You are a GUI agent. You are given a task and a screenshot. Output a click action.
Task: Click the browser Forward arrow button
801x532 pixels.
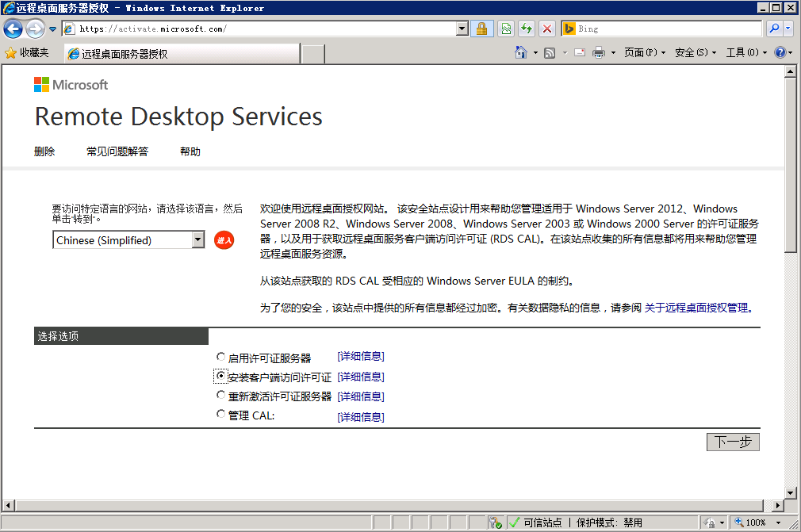point(35,29)
